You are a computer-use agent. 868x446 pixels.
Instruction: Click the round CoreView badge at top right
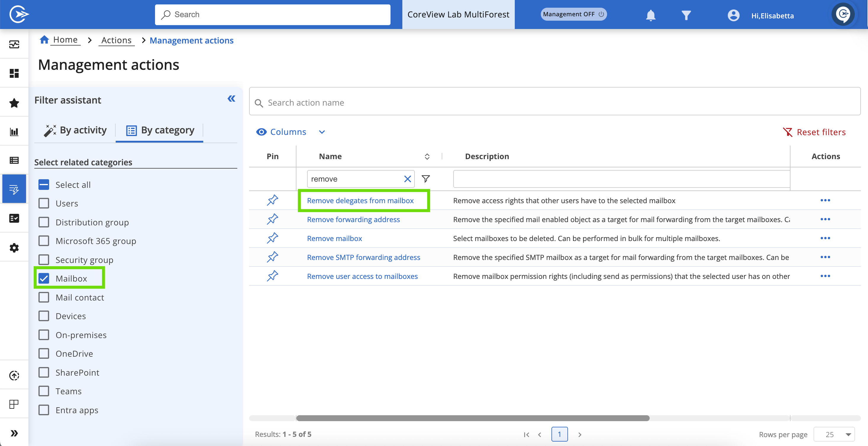[x=843, y=14]
